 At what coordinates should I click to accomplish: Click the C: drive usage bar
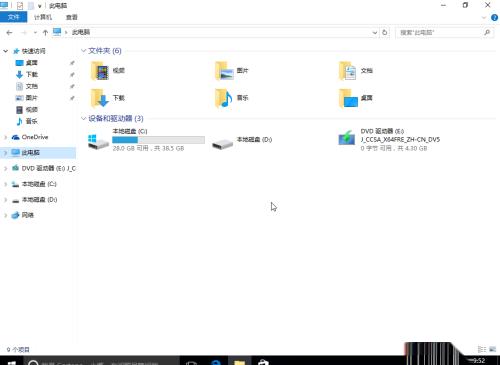(x=158, y=140)
